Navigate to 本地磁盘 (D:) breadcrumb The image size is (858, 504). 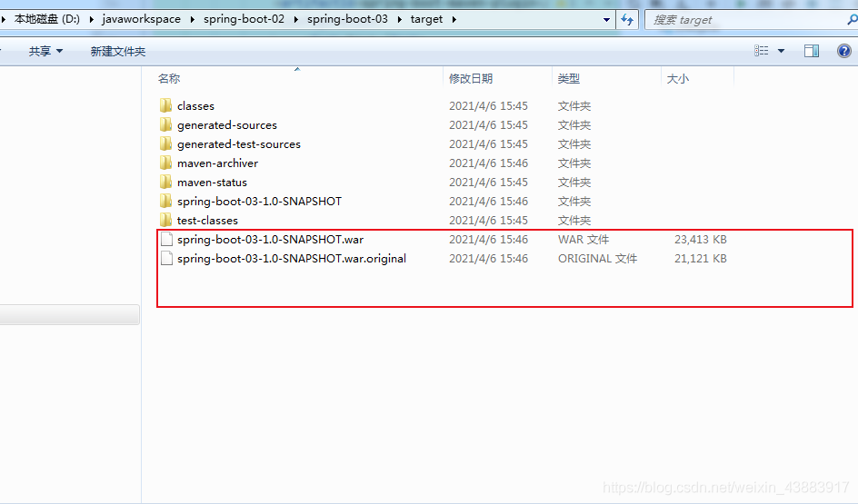point(47,19)
